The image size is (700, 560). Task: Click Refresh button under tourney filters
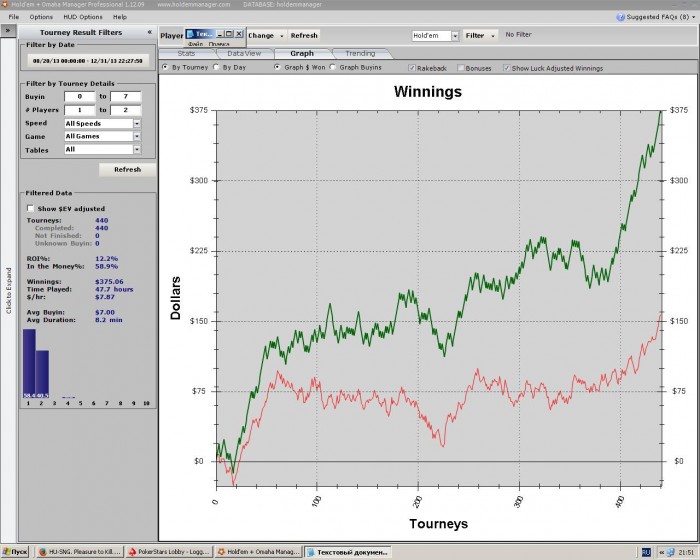pos(127,170)
